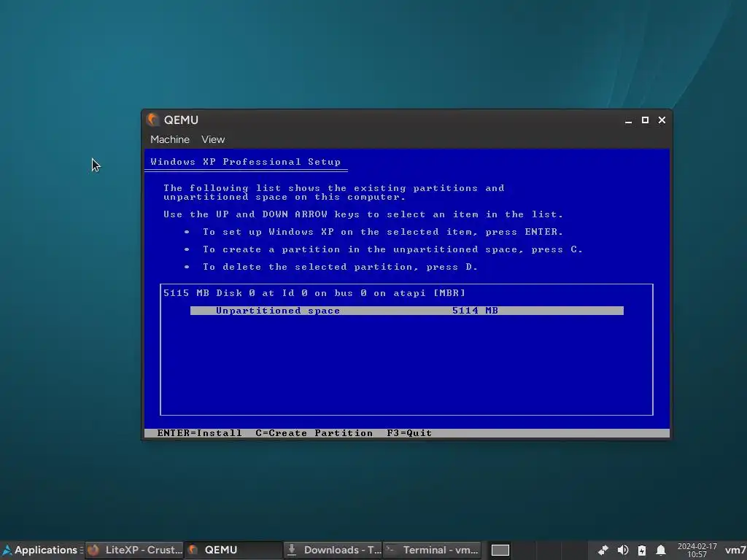This screenshot has width=747, height=560.
Task: Select the Unpartitioned space 5114 MB row
Action: point(407,311)
